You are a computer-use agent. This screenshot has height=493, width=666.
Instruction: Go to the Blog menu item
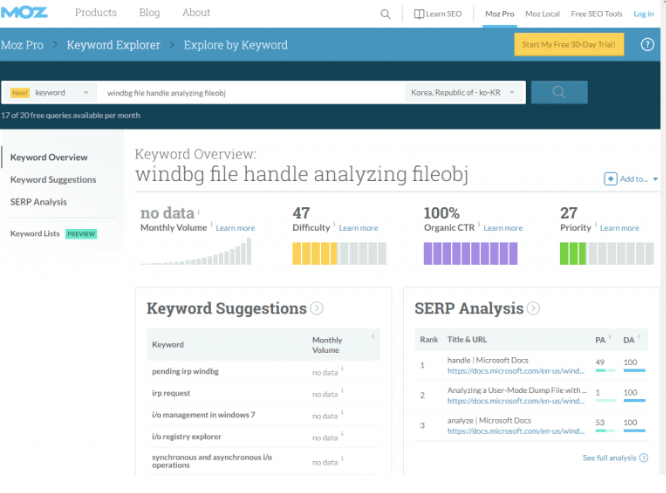(x=150, y=12)
